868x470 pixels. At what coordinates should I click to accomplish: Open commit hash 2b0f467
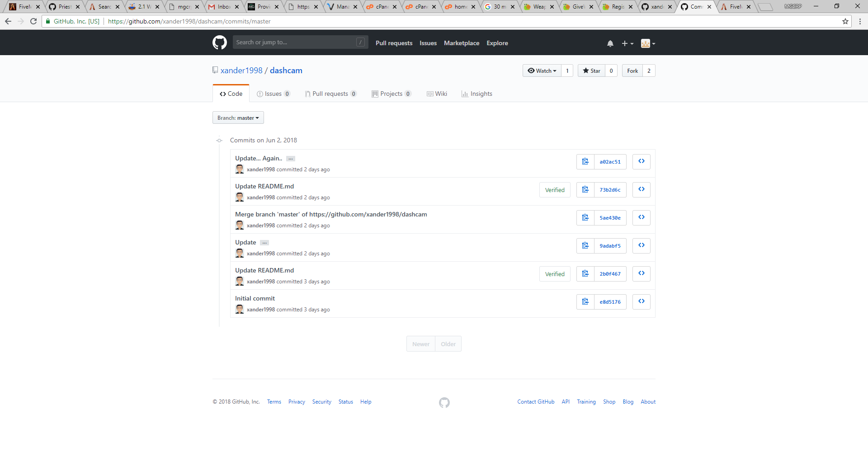tap(610, 274)
